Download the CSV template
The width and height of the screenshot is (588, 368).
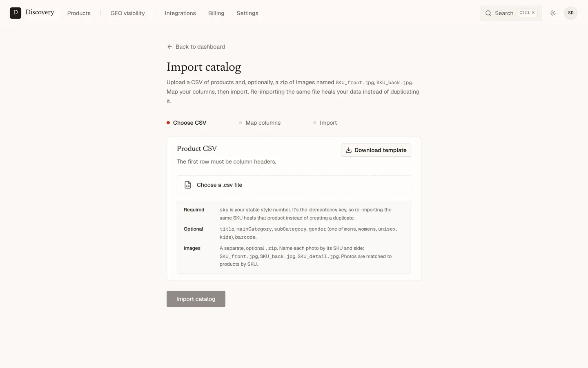[376, 150]
